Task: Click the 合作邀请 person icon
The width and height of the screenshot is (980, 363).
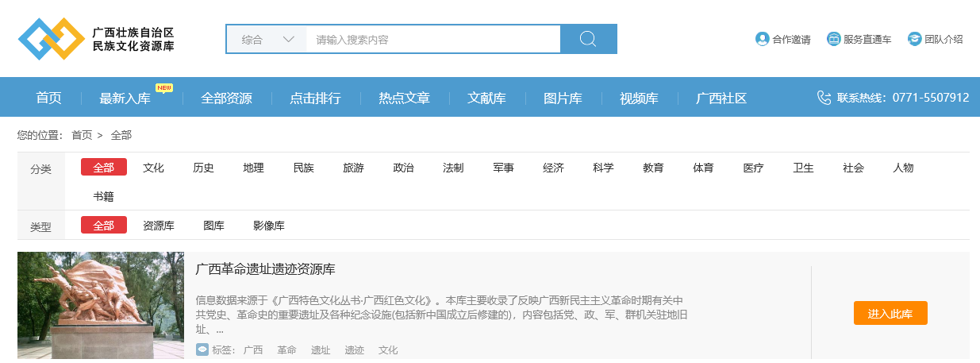Action: 762,39
